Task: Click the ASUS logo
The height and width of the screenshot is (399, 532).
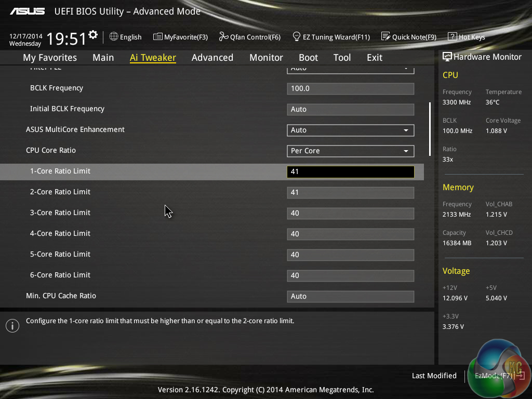Action: click(x=27, y=11)
